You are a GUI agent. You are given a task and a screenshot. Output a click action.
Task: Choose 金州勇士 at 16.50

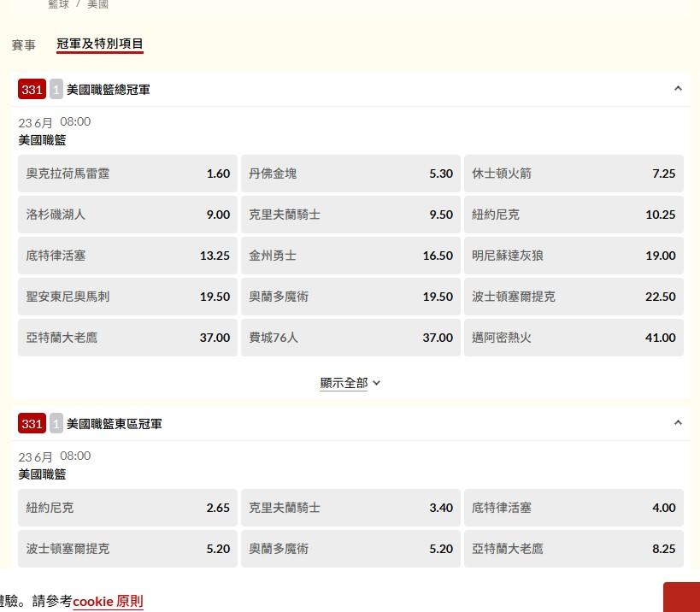point(350,256)
